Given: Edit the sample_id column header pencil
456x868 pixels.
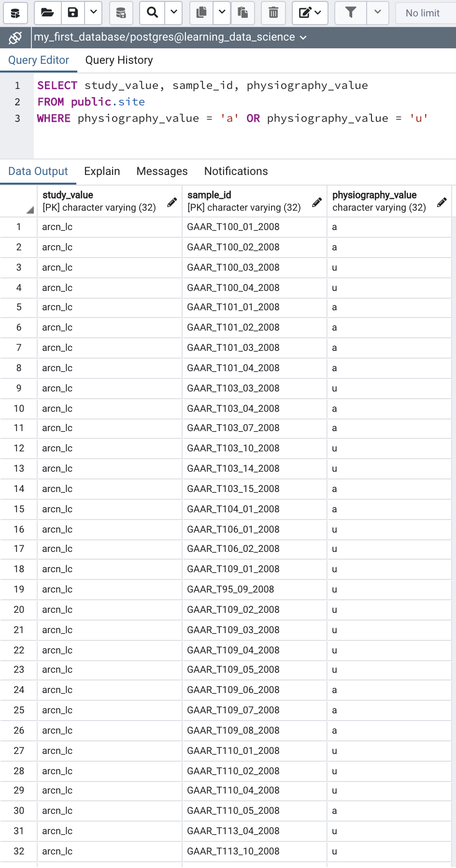Looking at the screenshot, I should [x=317, y=203].
